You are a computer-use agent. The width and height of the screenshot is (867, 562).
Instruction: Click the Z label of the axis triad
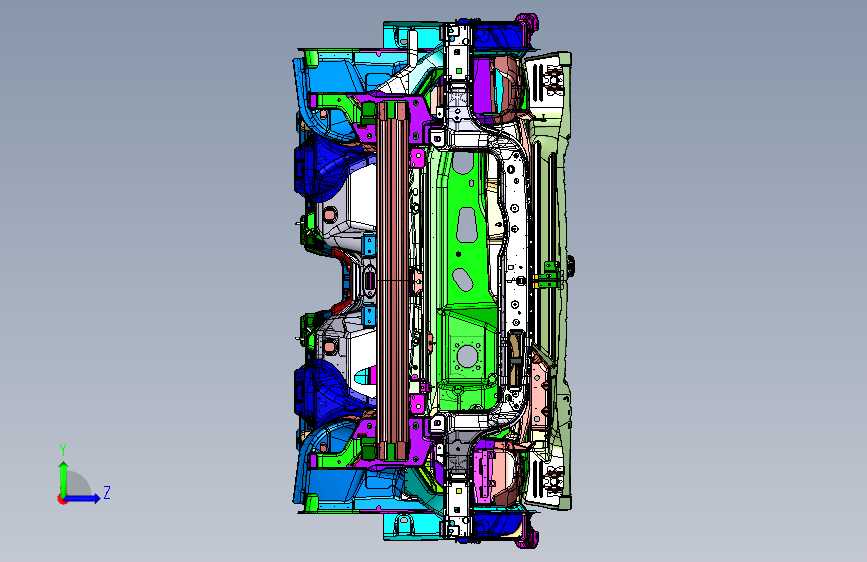coord(107,493)
